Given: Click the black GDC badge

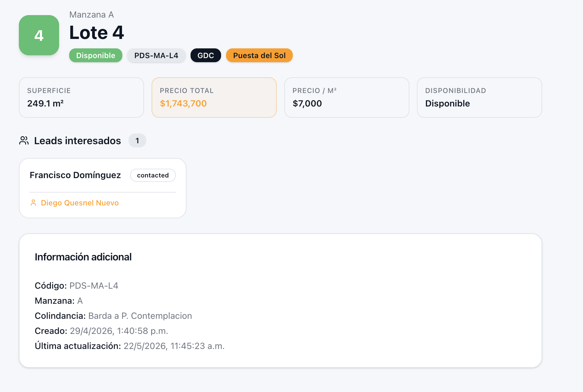Looking at the screenshot, I should point(206,55).
